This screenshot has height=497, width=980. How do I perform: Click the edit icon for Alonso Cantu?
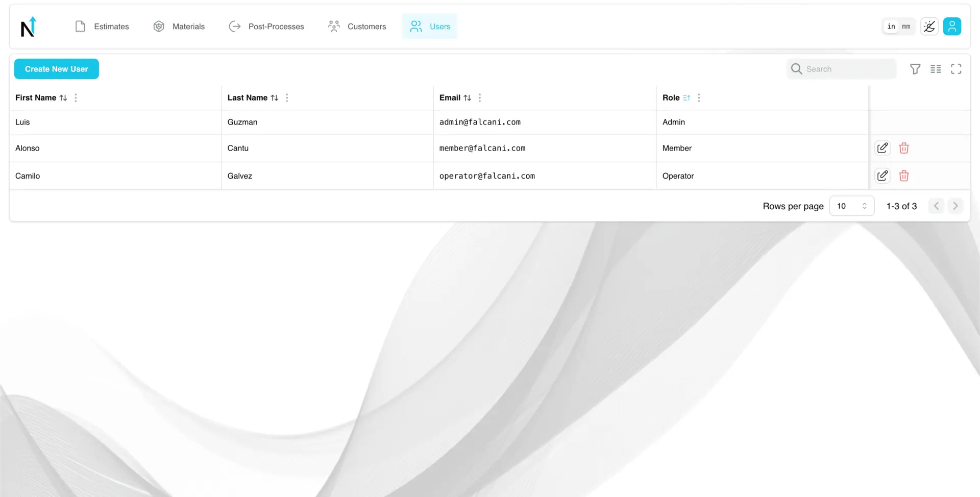[882, 148]
